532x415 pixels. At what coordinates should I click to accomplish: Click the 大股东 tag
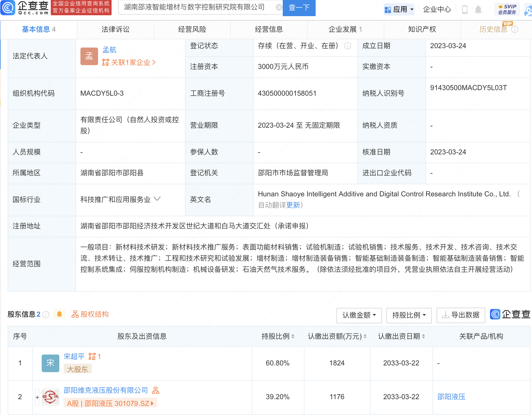[78, 369]
